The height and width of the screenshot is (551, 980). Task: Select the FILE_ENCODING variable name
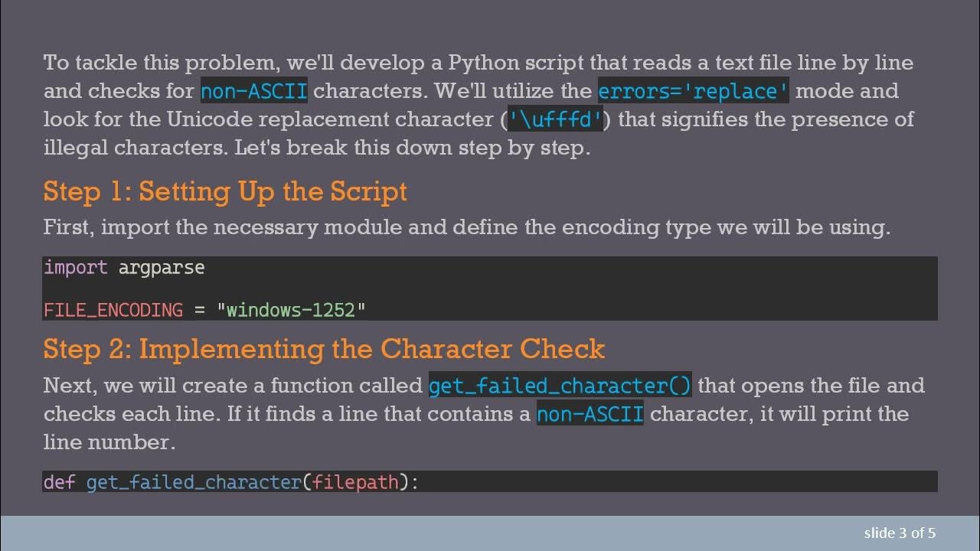coord(113,310)
